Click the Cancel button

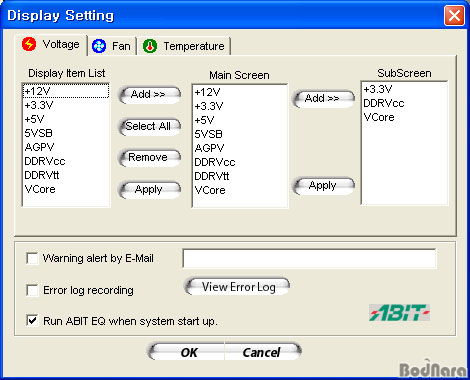tap(263, 352)
